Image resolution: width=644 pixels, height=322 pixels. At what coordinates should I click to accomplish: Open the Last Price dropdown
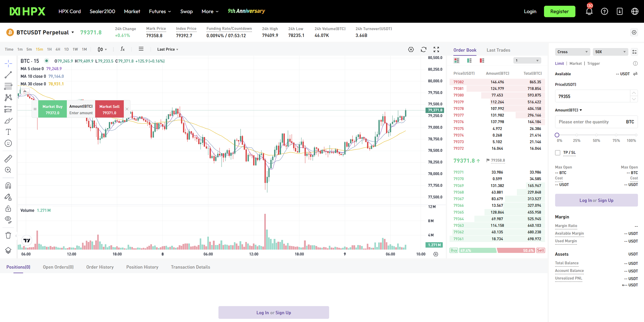pyautogui.click(x=168, y=49)
